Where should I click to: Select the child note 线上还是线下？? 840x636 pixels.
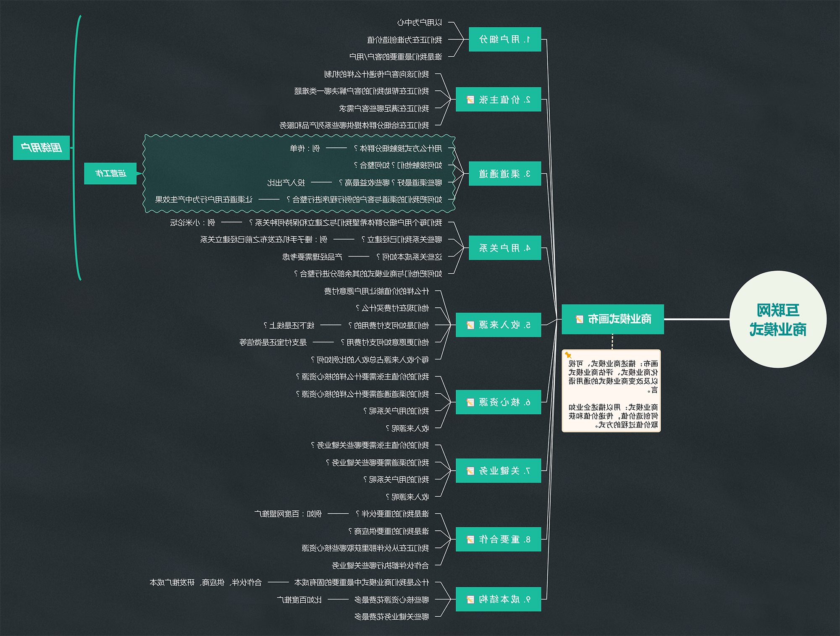289,325
